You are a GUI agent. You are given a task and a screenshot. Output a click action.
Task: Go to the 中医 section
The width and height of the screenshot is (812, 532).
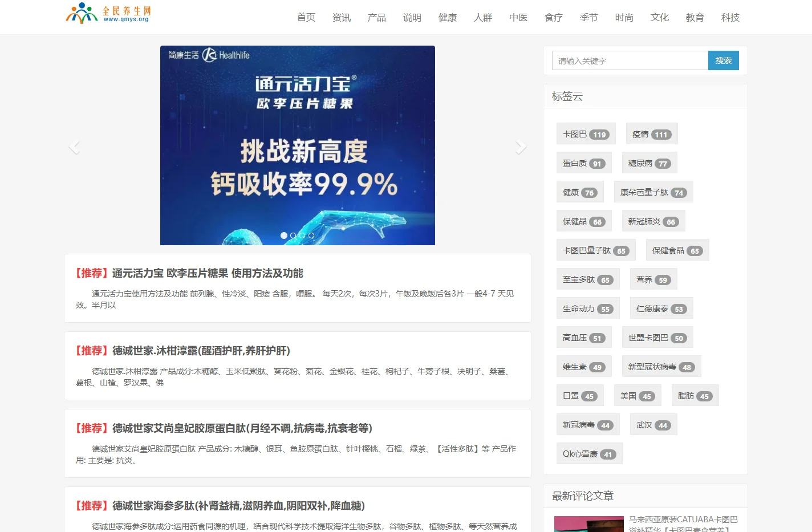[x=518, y=18]
